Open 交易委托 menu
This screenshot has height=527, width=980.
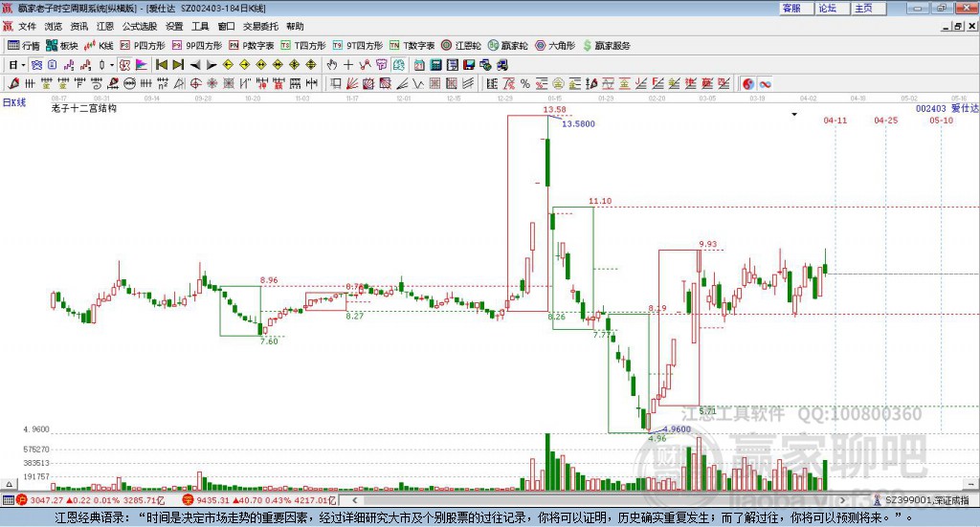click(260, 26)
